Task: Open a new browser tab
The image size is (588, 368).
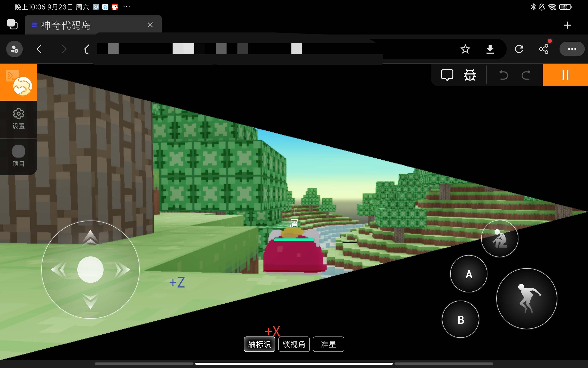Action: point(567,25)
